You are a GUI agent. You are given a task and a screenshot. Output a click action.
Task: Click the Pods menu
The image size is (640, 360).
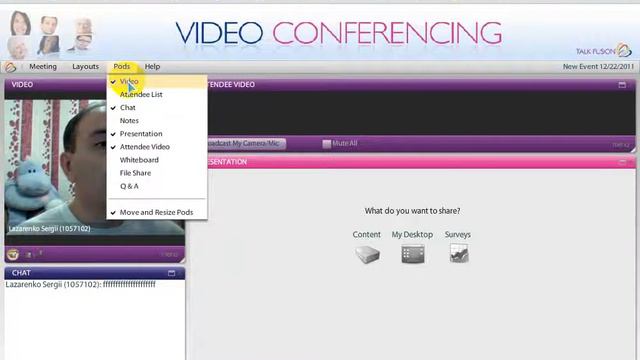point(122,67)
